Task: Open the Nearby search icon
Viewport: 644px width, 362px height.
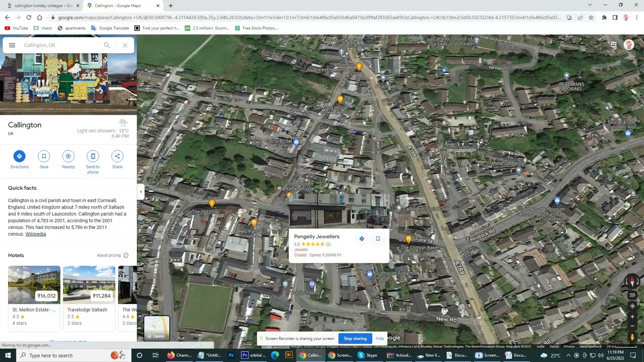Action: coord(68,156)
